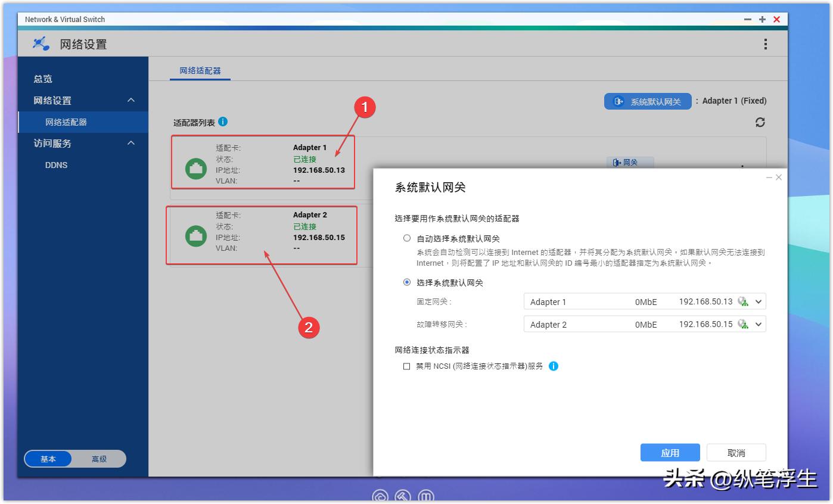Image resolution: width=833 pixels, height=504 pixels.
Task: Click the 系统默认网关 button
Action: pyautogui.click(x=647, y=101)
